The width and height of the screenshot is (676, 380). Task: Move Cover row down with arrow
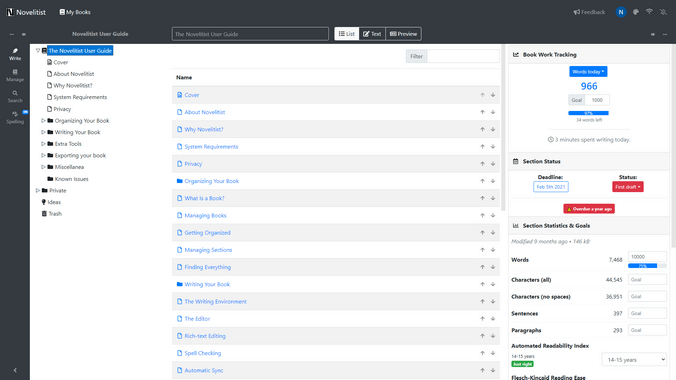pyautogui.click(x=493, y=95)
